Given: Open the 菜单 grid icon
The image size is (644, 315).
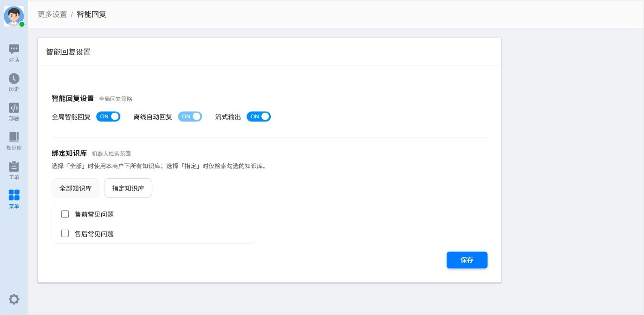Looking at the screenshot, I should click(14, 195).
